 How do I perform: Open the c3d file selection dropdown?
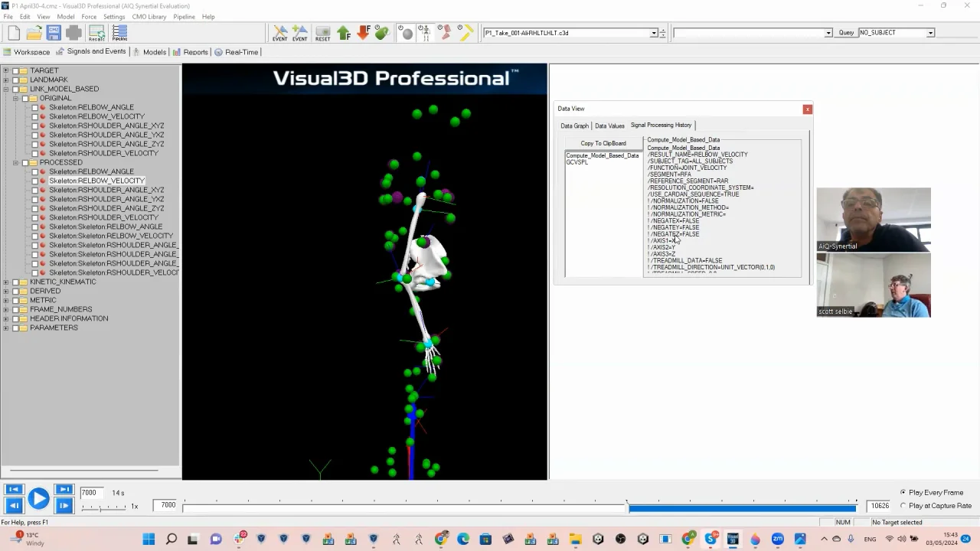[x=654, y=33]
